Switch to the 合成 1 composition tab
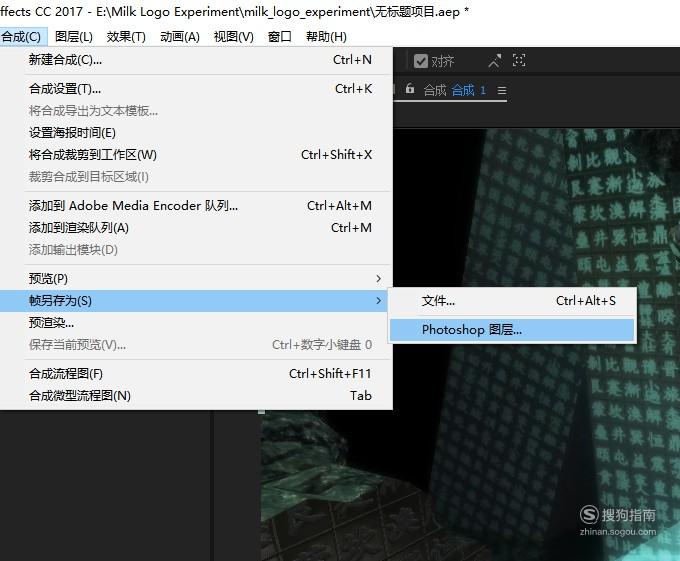The image size is (680, 561). [468, 90]
